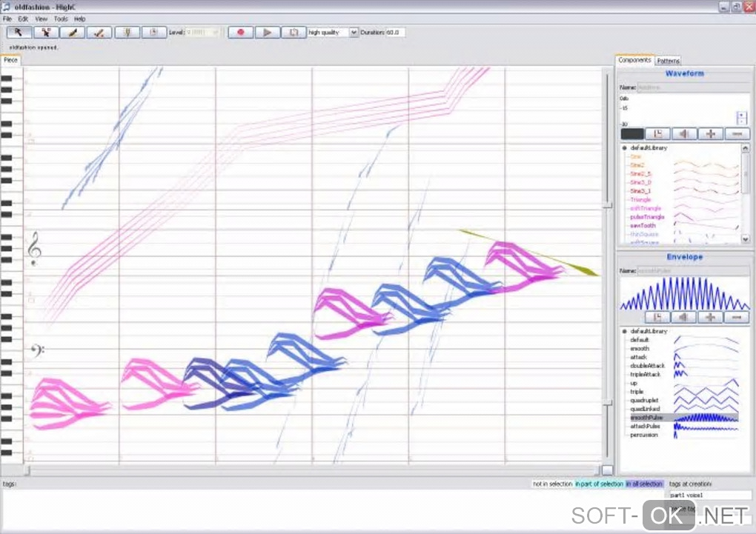Click the dark waveform color swatch
Image resolution: width=756 pixels, height=534 pixels.
[632, 134]
